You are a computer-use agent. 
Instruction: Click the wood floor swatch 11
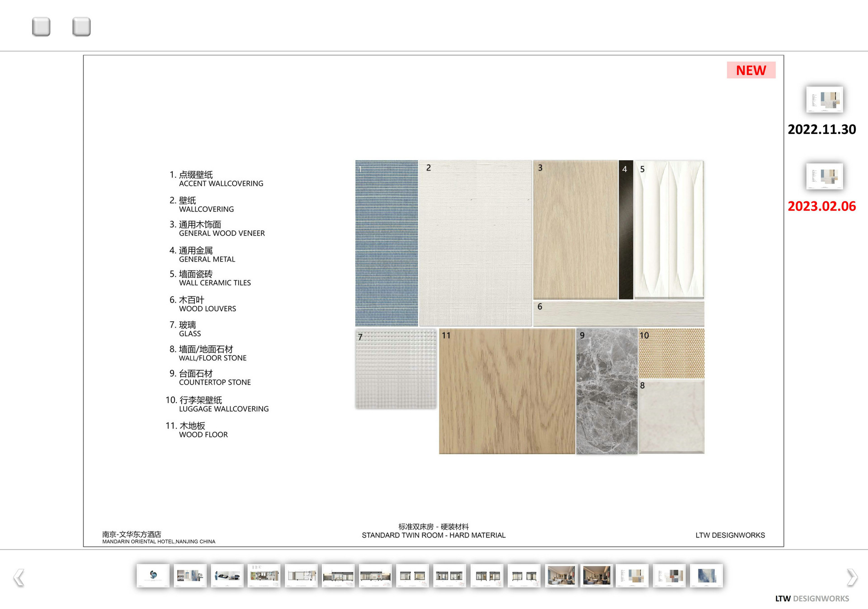(506, 391)
